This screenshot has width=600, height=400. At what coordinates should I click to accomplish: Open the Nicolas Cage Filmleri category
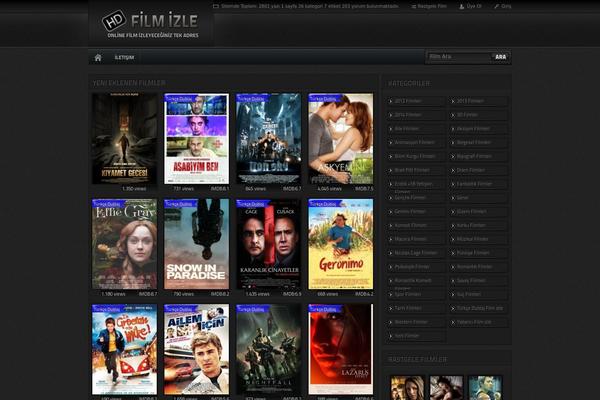click(416, 253)
